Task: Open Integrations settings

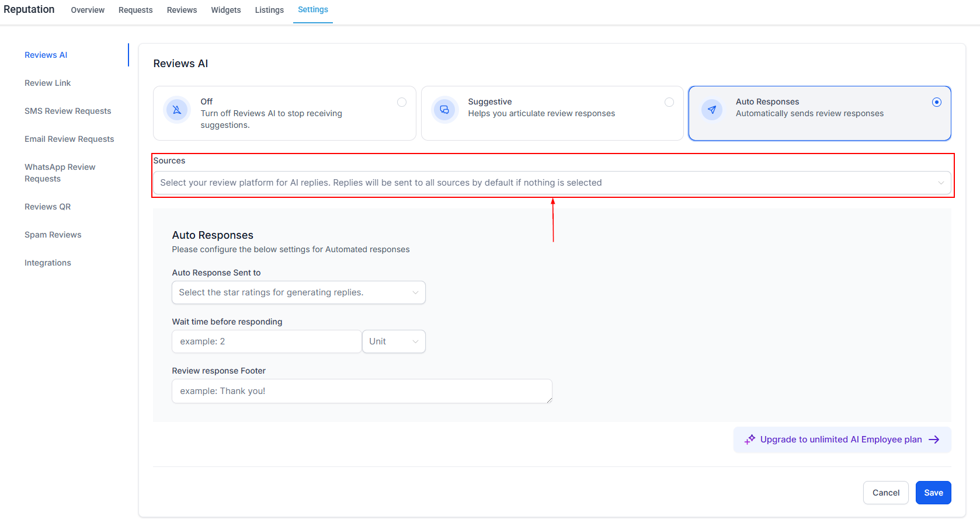Action: point(48,263)
